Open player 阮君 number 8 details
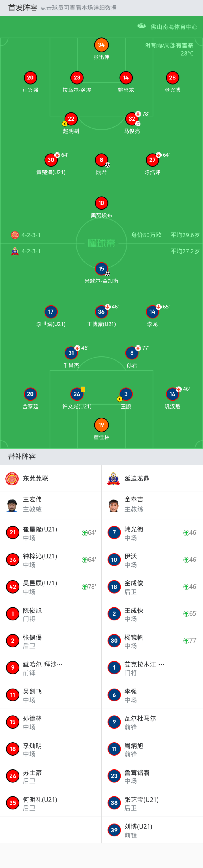The image size is (203, 868). [101, 160]
